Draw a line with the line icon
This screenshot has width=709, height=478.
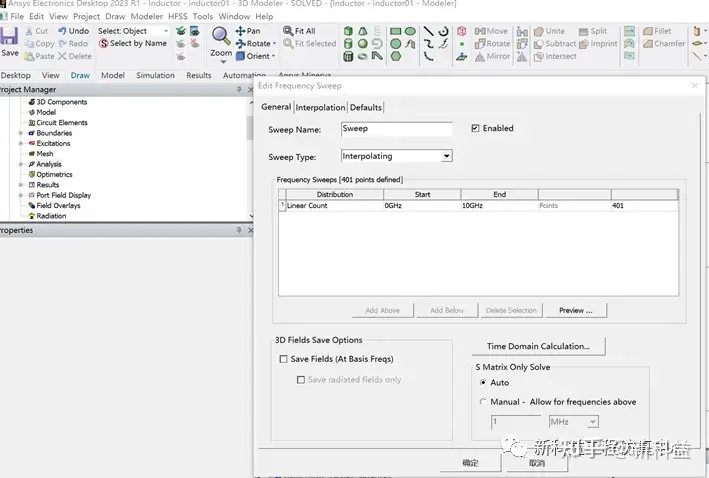tap(428, 31)
